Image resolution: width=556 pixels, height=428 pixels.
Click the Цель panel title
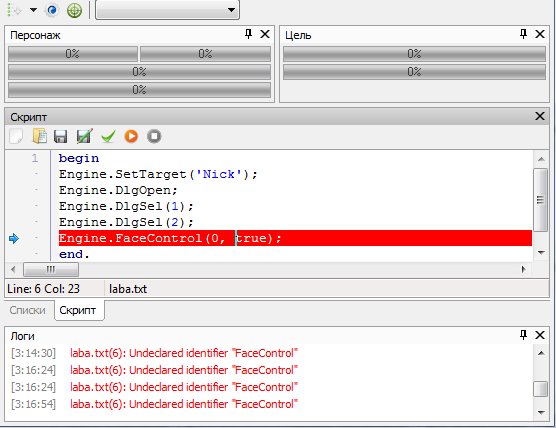[x=298, y=35]
